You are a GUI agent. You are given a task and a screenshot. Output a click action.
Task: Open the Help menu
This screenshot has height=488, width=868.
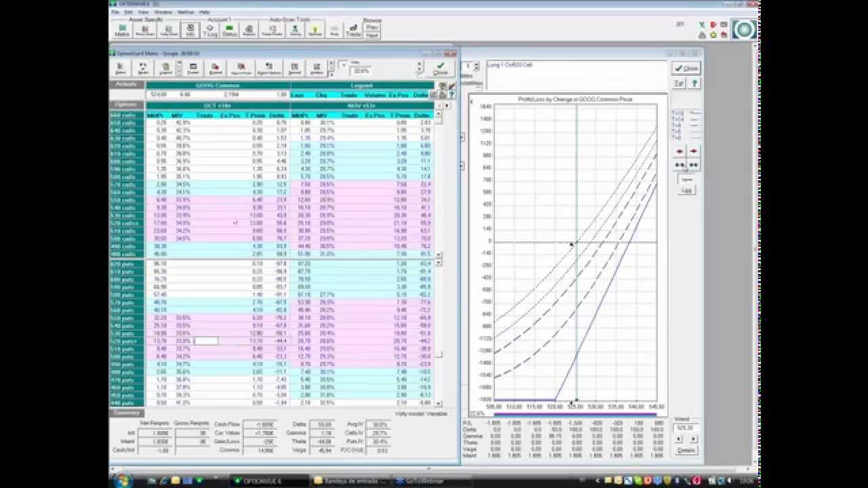[204, 12]
